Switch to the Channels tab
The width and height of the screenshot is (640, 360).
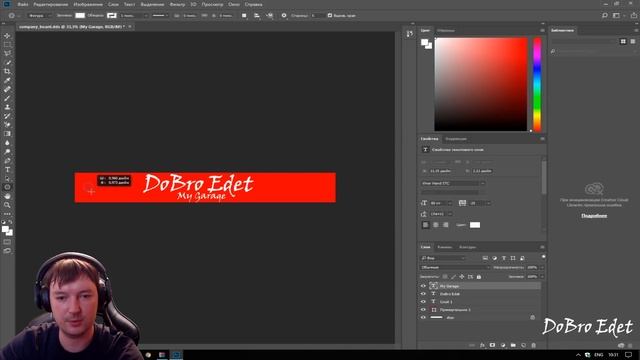(x=444, y=247)
